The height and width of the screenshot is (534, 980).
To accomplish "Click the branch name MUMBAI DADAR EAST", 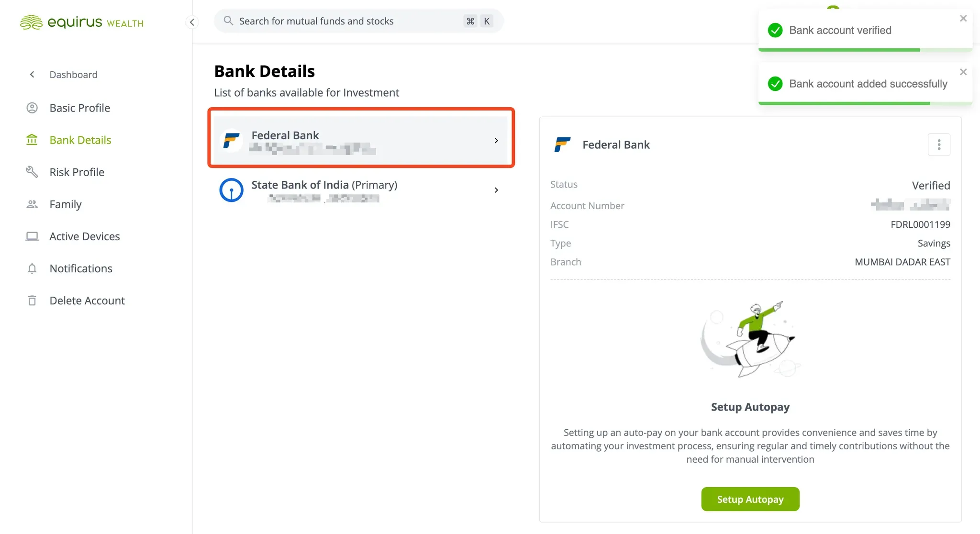I will click(x=902, y=262).
